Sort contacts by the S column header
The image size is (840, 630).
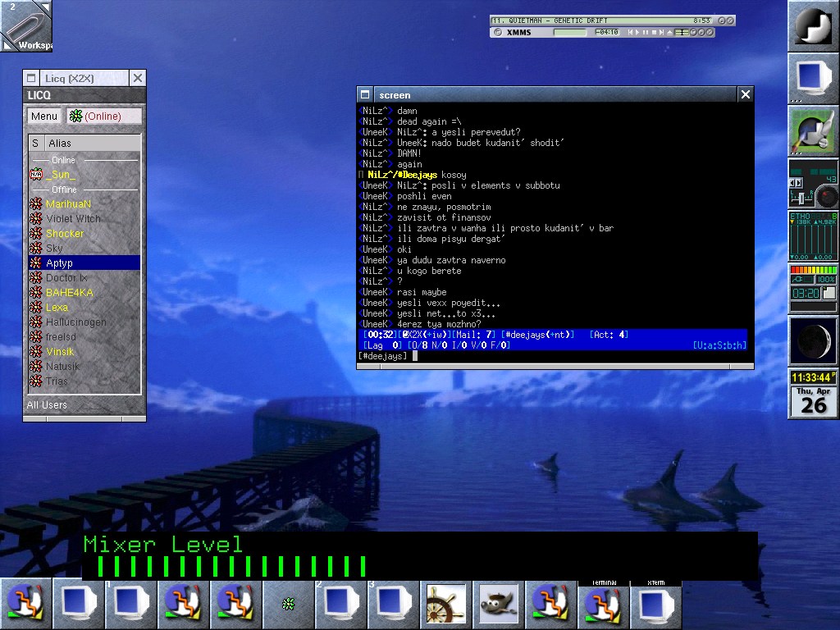coord(35,143)
